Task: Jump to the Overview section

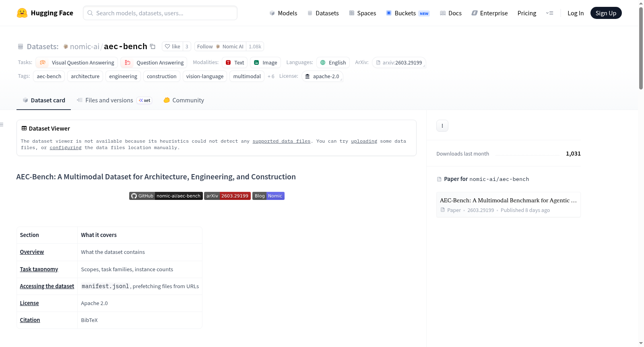Action: coord(32,252)
